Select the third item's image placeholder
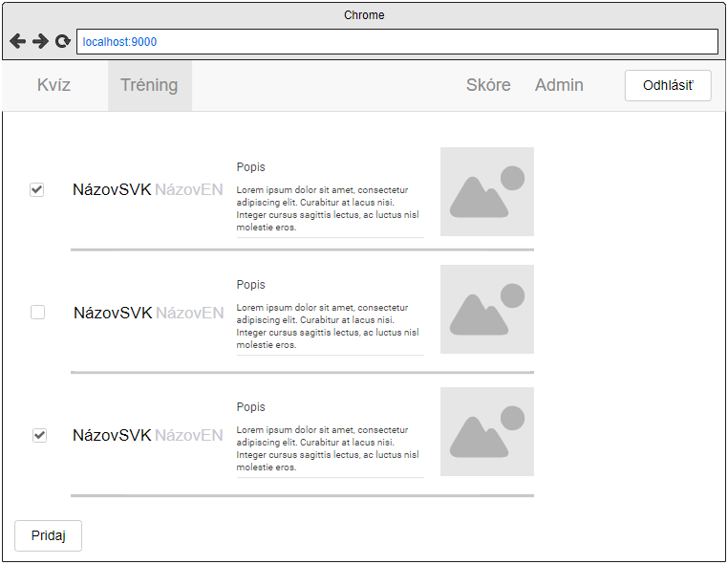Viewport: 728px width, 565px height. click(x=486, y=431)
